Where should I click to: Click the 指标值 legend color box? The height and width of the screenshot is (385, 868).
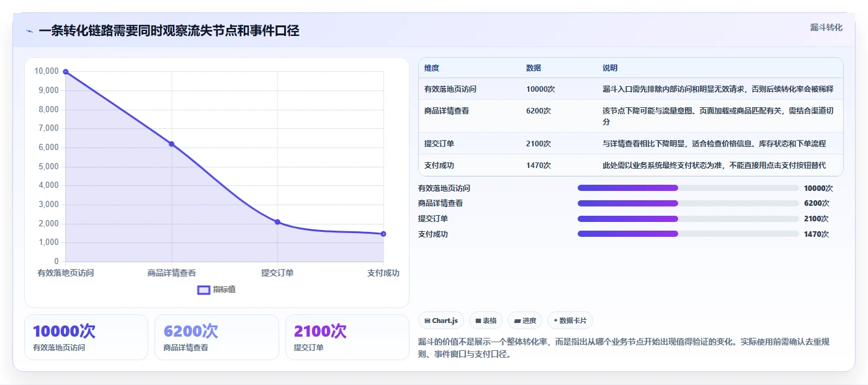coord(204,290)
